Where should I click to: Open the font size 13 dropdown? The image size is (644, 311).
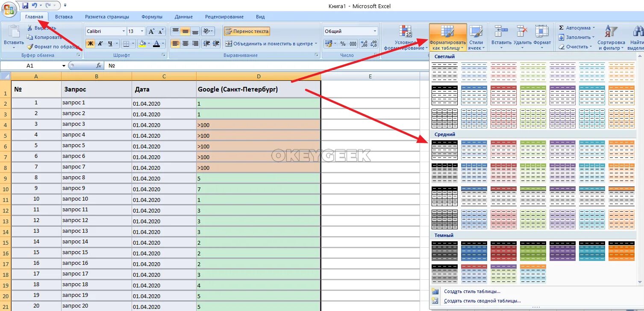[x=142, y=31]
